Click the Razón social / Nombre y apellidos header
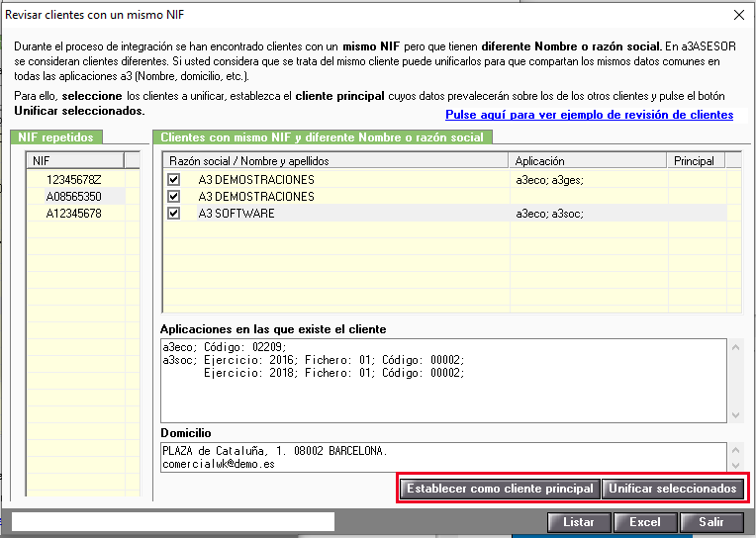The image size is (756, 538). click(x=335, y=160)
